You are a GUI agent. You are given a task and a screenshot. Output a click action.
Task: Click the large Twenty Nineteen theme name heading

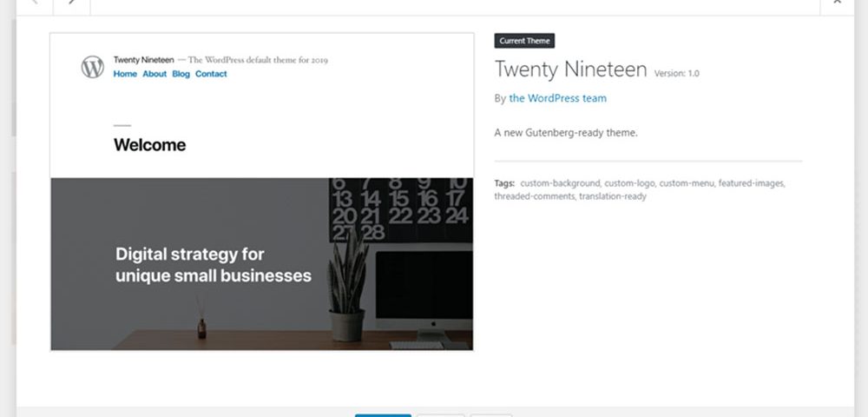coord(571,69)
